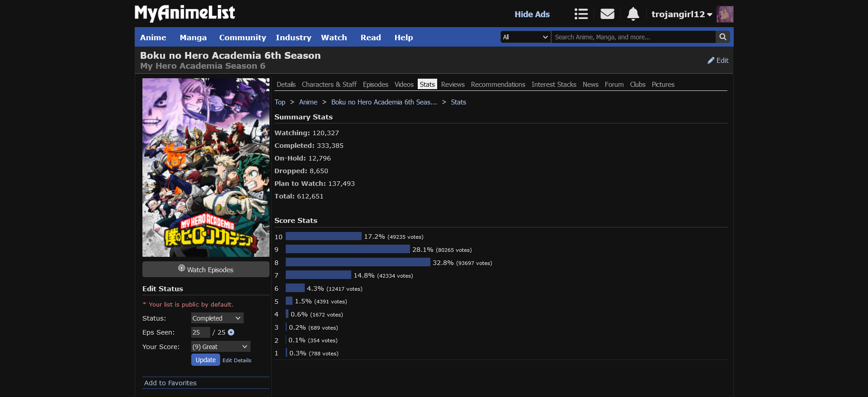This screenshot has height=397, width=868.
Task: Click the score 6 bar, 4.3%
Action: 295,288
